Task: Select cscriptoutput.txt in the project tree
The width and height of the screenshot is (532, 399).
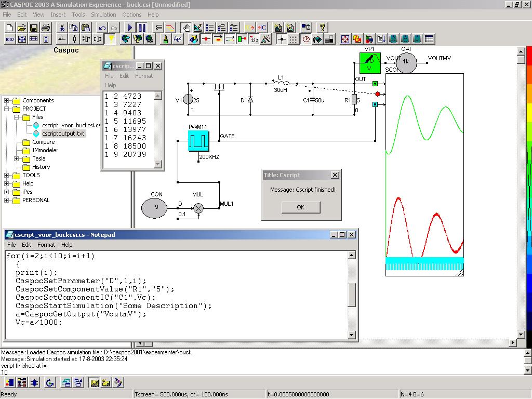Action: (x=63, y=134)
